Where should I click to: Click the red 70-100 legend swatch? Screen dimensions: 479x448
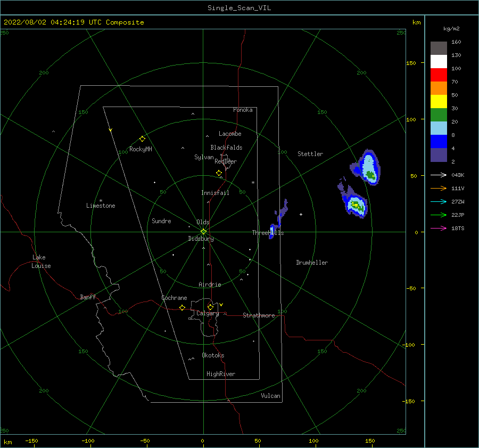439,75
